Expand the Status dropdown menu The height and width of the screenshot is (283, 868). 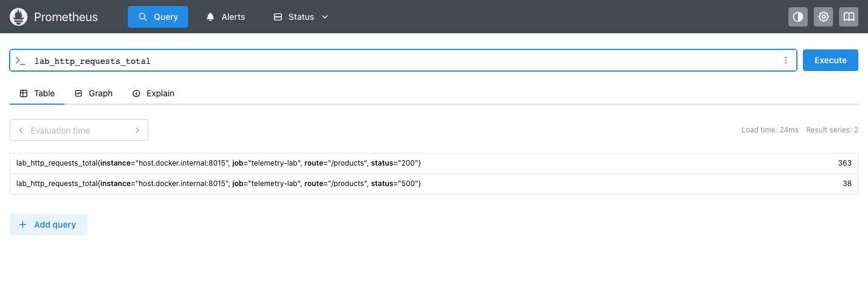(x=301, y=17)
